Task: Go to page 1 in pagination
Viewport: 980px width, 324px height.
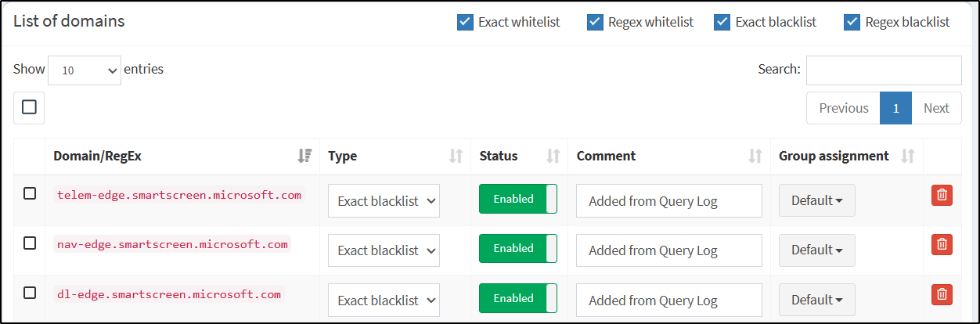Action: (x=895, y=108)
